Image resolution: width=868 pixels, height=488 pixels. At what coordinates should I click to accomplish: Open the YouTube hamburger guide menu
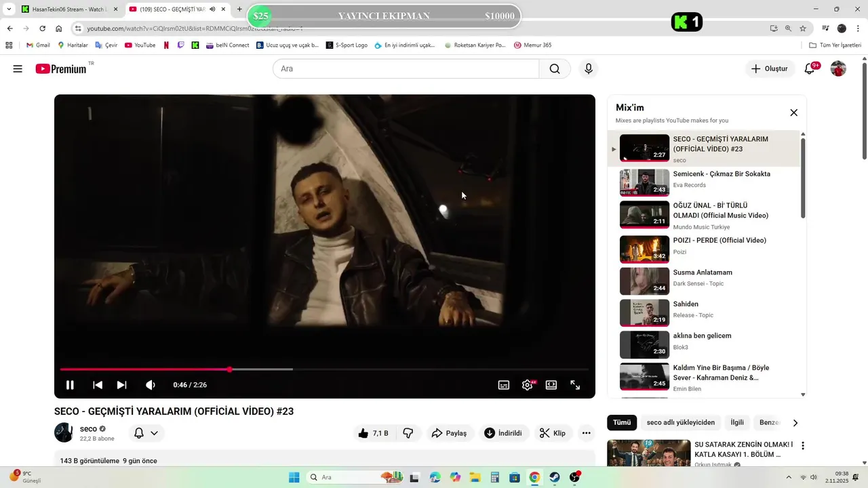pyautogui.click(x=18, y=68)
